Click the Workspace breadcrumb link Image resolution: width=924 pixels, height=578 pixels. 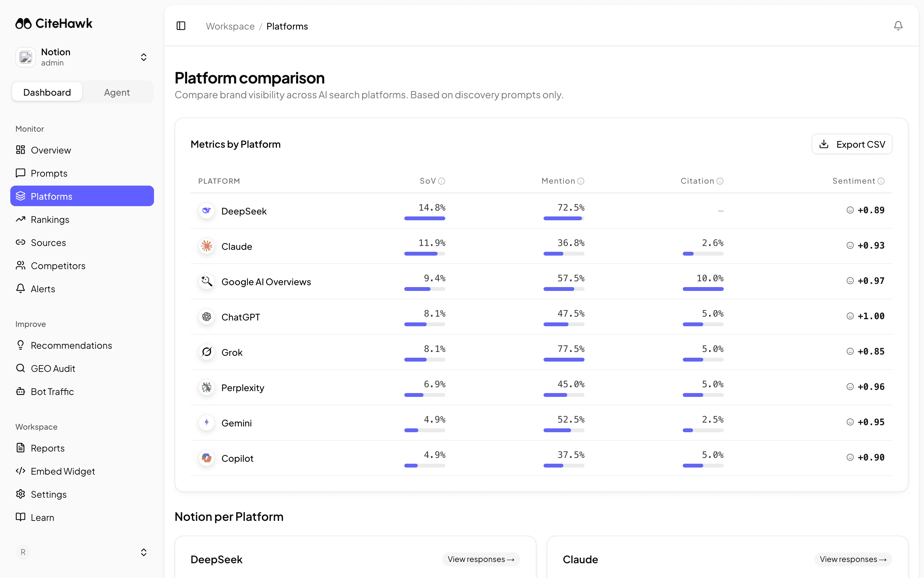coord(230,26)
